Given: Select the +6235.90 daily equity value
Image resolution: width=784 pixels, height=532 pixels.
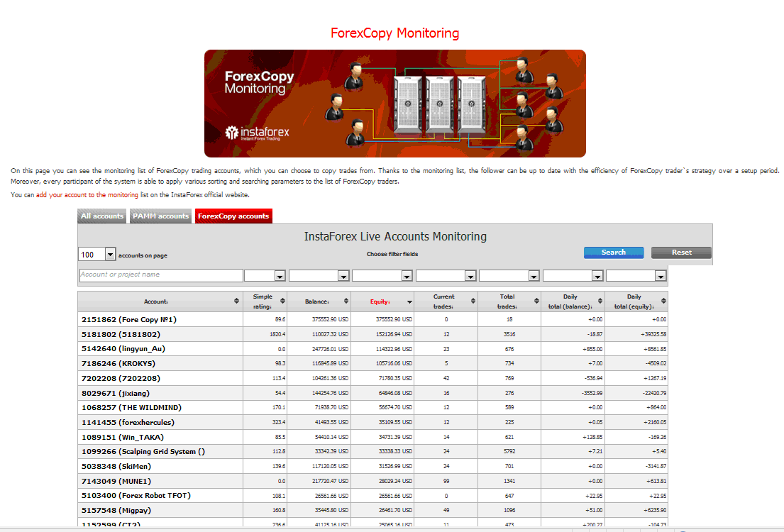Looking at the screenshot, I should [x=655, y=511].
